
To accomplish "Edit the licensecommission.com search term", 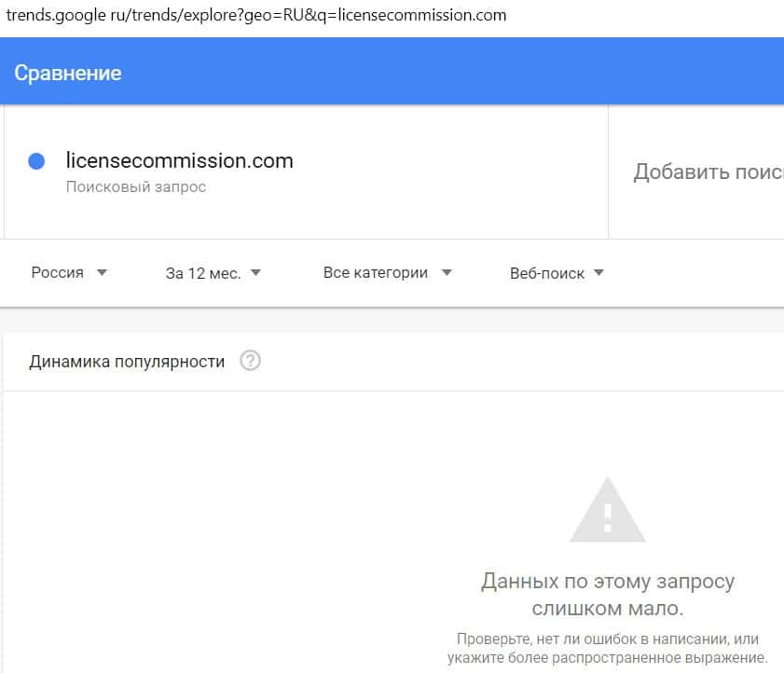I will [180, 160].
